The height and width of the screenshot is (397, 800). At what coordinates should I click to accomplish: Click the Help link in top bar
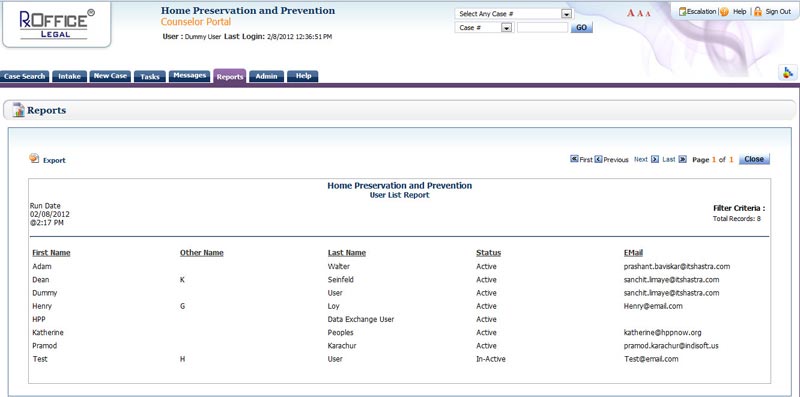click(x=739, y=11)
